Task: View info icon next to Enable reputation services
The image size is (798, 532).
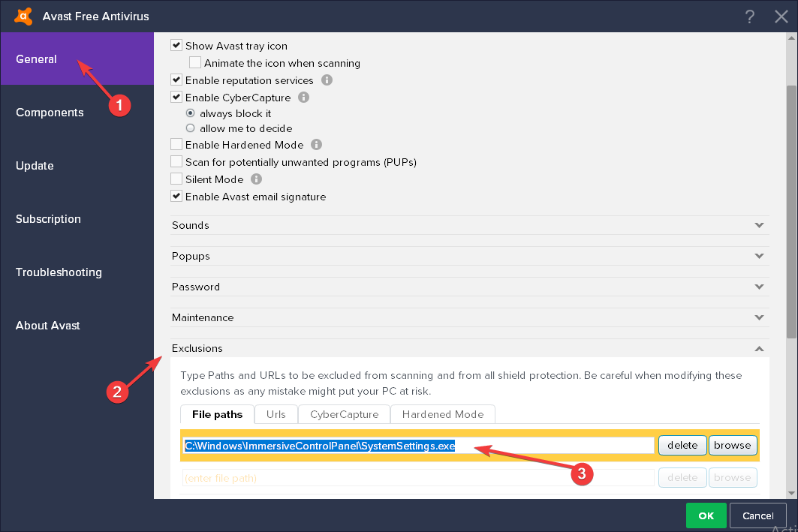Action: pyautogui.click(x=327, y=80)
